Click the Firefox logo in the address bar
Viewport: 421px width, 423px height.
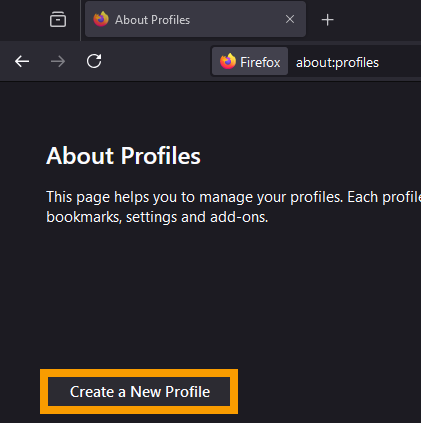(x=228, y=61)
